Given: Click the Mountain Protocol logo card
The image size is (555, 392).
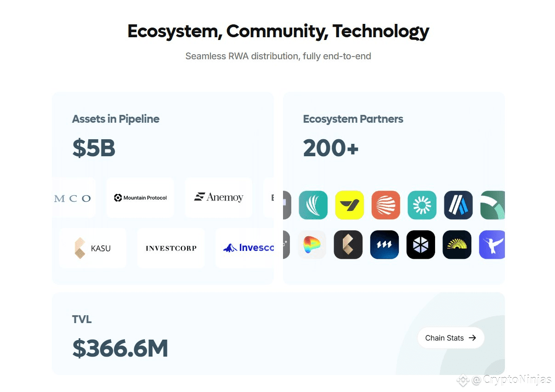Looking at the screenshot, I should tap(140, 198).
